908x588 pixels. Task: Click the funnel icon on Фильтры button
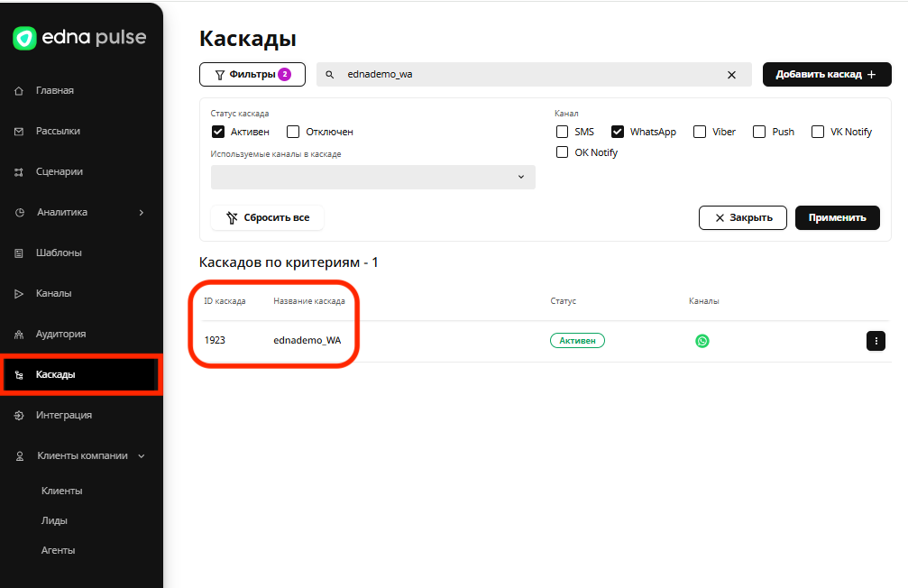point(219,75)
